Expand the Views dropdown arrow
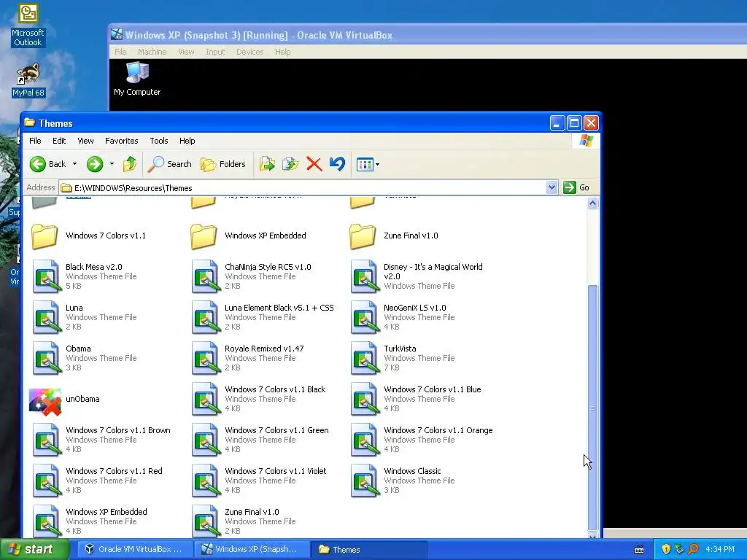 pos(377,165)
